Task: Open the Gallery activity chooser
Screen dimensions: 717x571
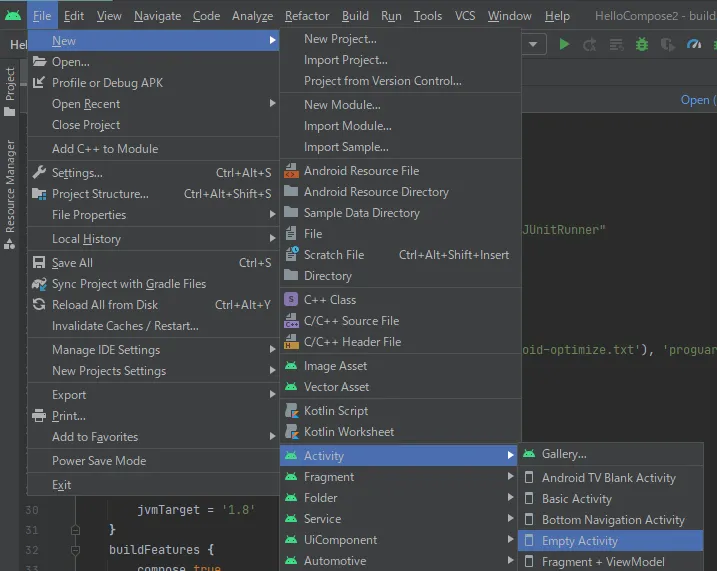Action: pos(564,454)
